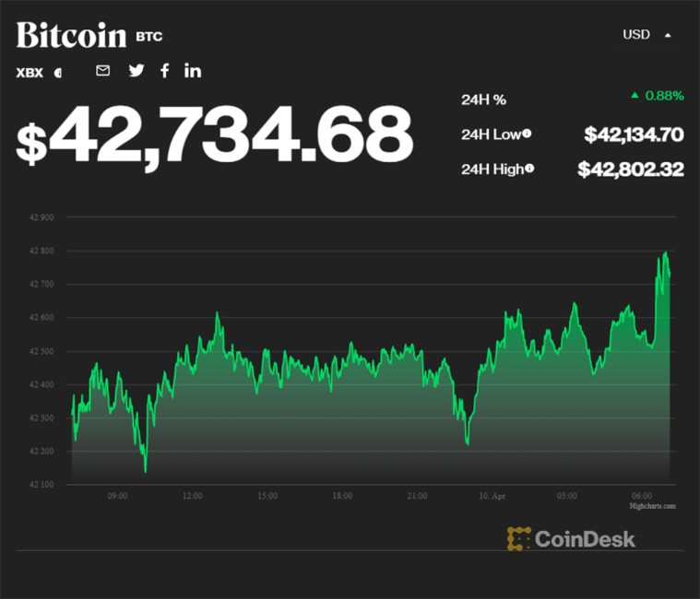Click the $42,734.68 current price
Image resolution: width=700 pixels, height=599 pixels.
[214, 135]
